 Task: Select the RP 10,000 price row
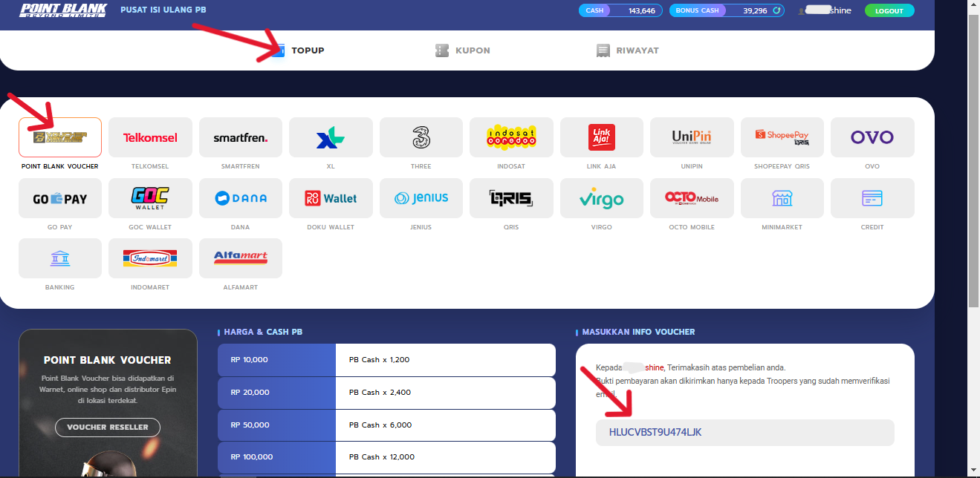click(386, 360)
